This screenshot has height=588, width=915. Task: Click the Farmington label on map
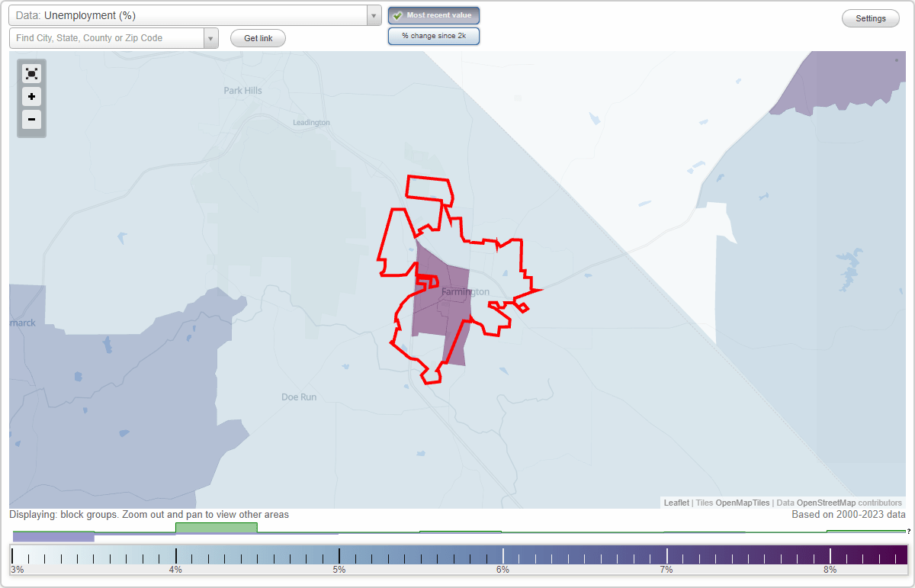click(465, 292)
